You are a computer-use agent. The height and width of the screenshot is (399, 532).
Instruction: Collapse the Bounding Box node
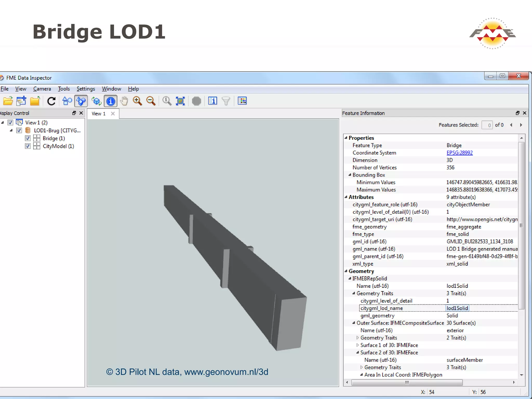pyautogui.click(x=350, y=175)
